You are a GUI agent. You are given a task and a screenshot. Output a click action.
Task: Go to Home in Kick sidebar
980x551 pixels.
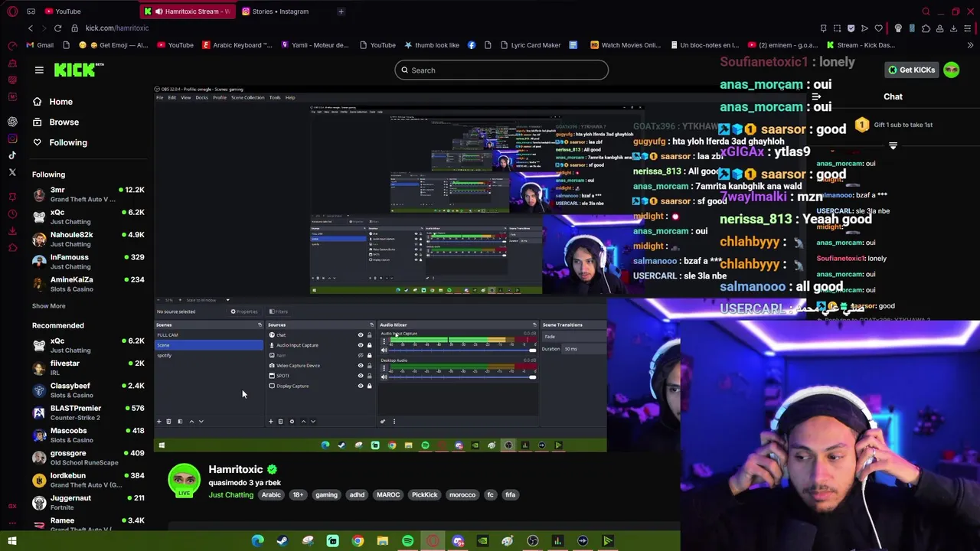[53, 102]
